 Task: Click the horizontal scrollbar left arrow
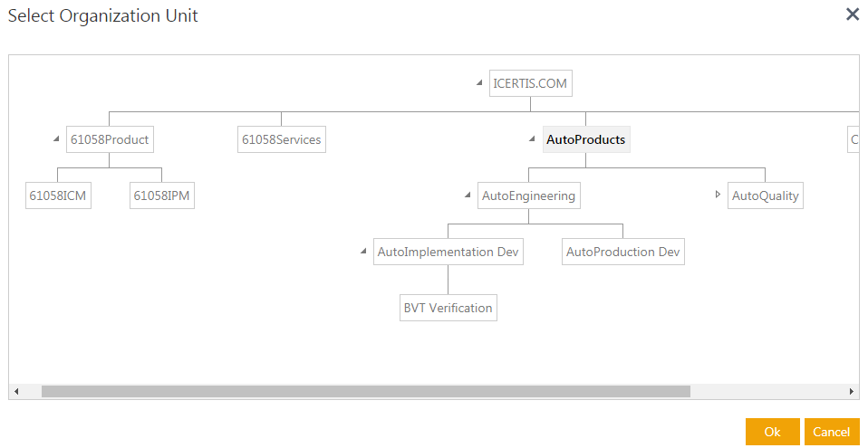coord(16,392)
